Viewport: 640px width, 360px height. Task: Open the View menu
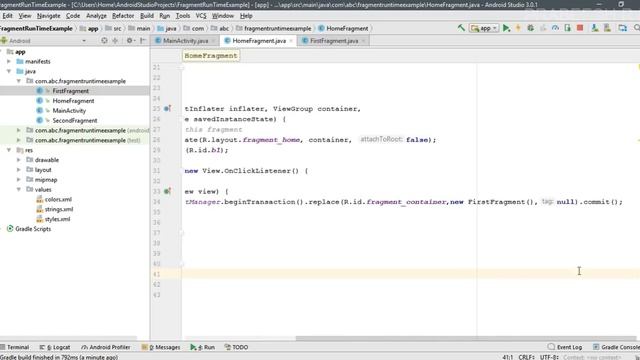[x=24, y=16]
